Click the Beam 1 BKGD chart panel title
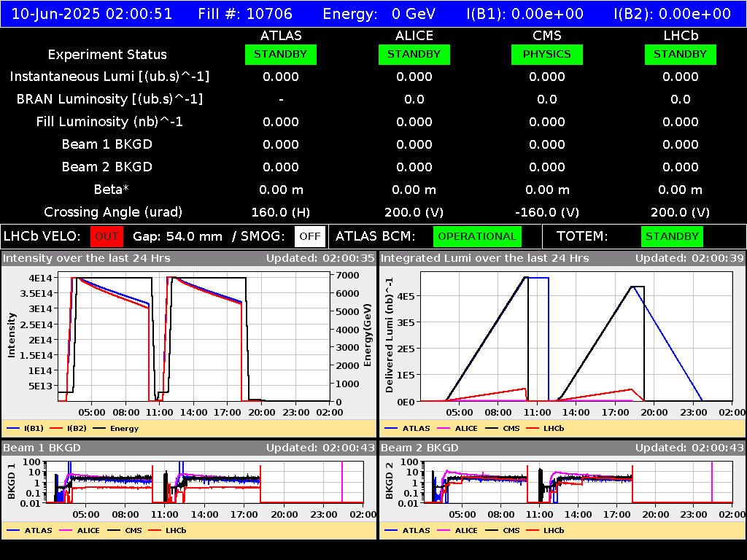Image resolution: width=747 pixels, height=560 pixels. pos(42,448)
